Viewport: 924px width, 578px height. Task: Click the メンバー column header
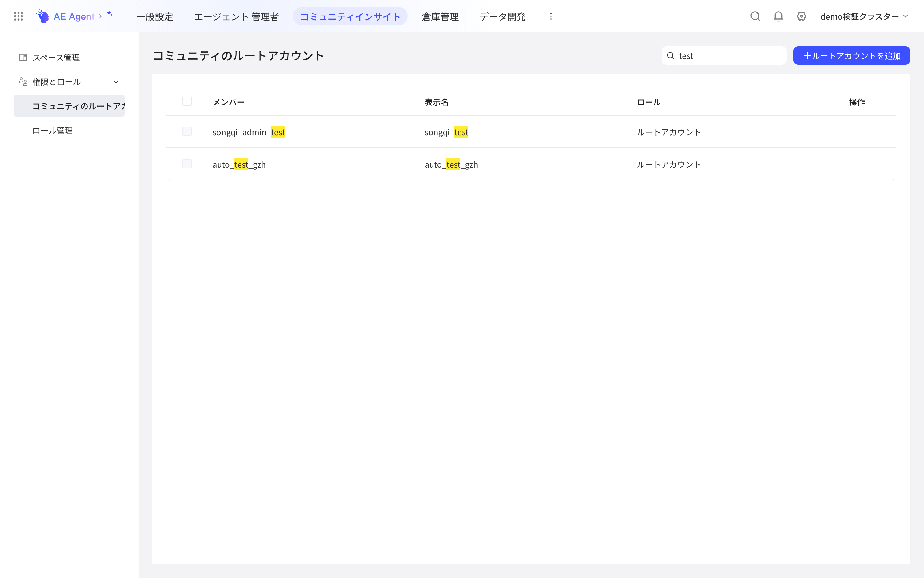(228, 102)
